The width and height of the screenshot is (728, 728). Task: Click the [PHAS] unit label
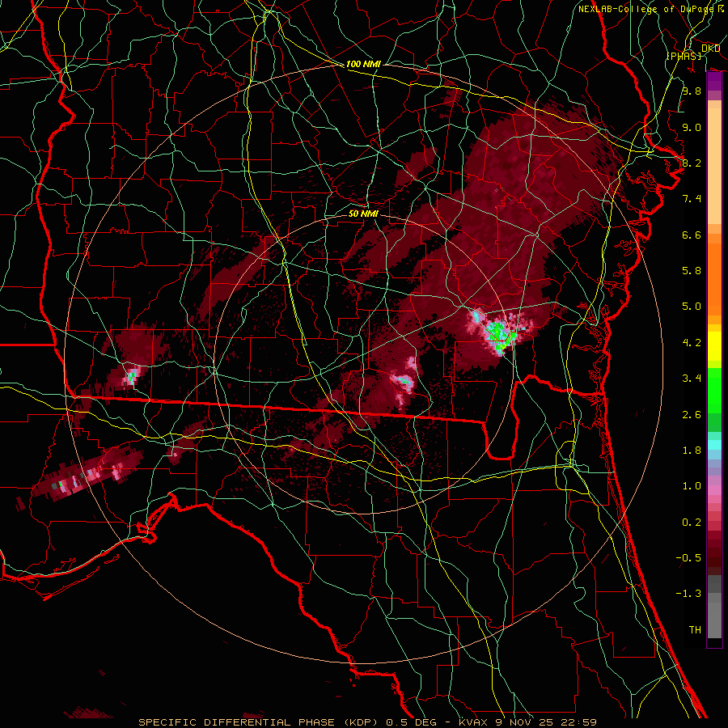pyautogui.click(x=684, y=56)
